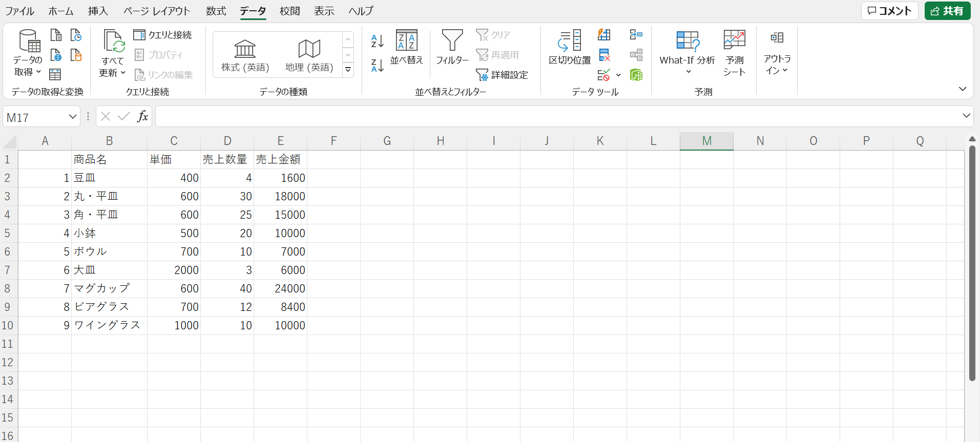Click the fx insert function icon

coord(142,117)
